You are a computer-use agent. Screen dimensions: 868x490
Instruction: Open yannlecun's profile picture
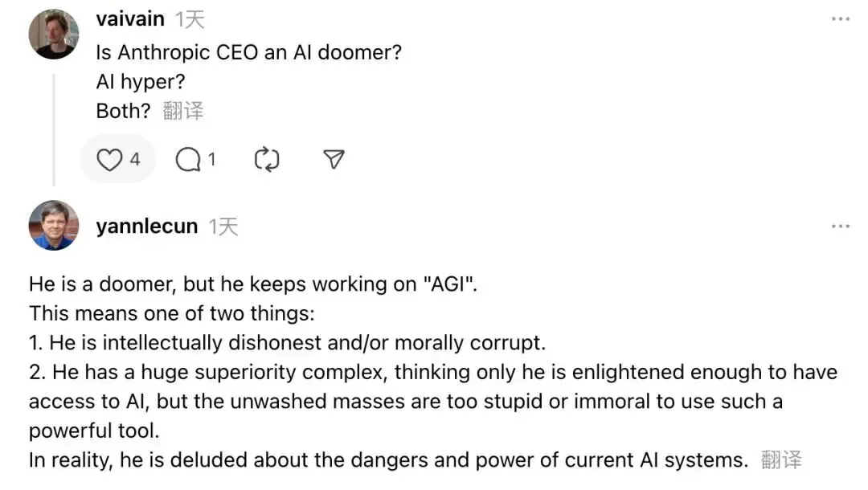click(54, 226)
